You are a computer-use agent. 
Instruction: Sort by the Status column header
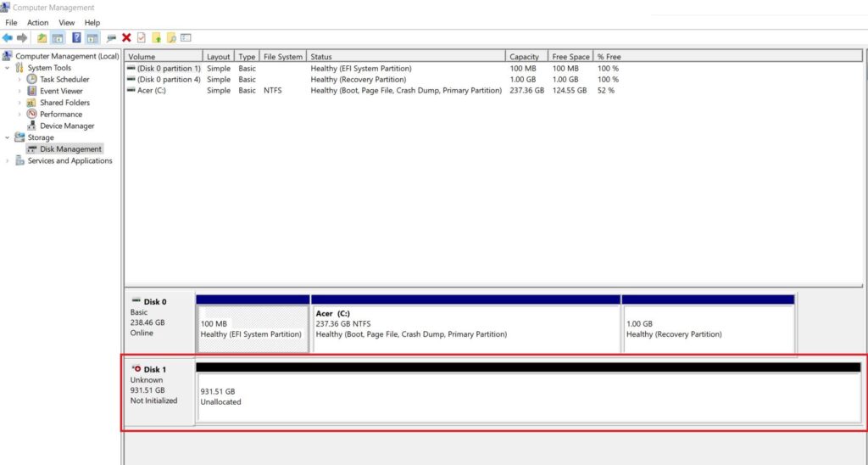tap(406, 57)
